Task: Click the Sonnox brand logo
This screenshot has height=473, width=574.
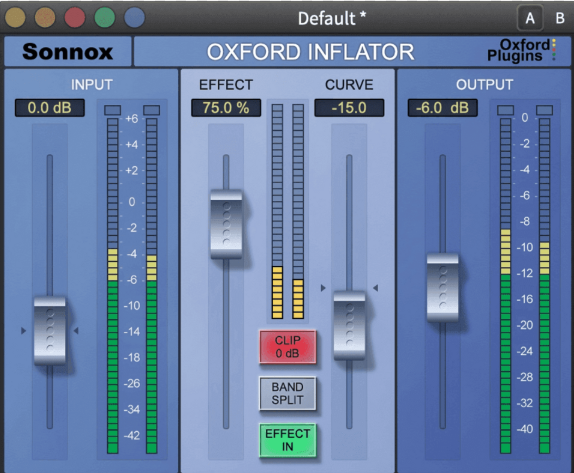Action: click(67, 52)
